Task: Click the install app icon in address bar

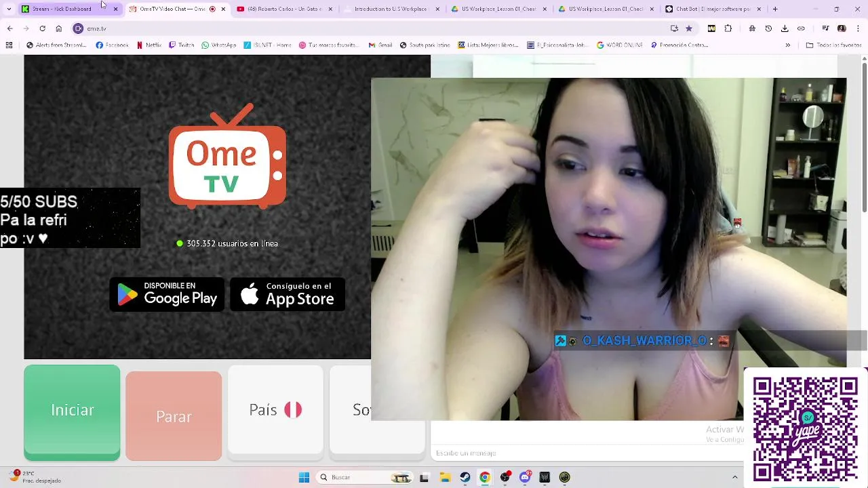Action: pyautogui.click(x=674, y=28)
